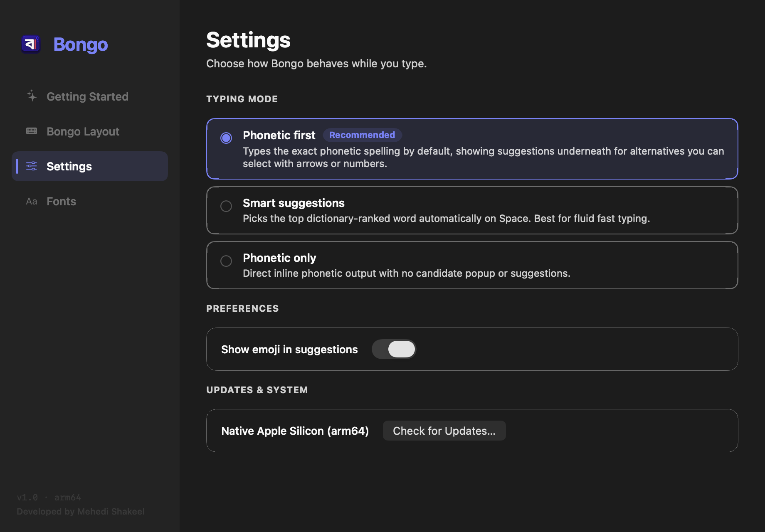Click the Recommended badge
The image size is (765, 532).
pyautogui.click(x=362, y=135)
